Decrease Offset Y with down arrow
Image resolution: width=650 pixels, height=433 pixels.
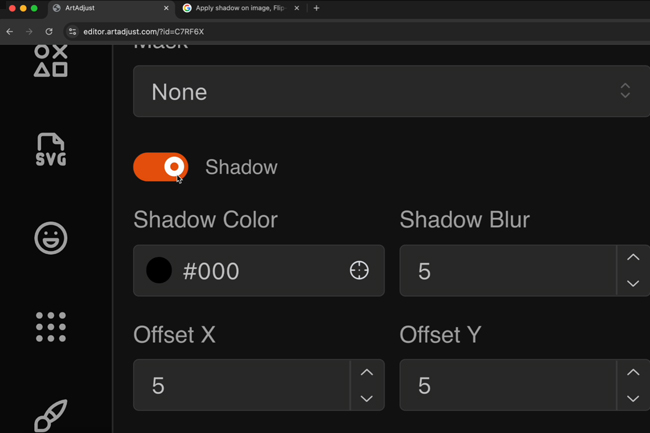coord(633,399)
